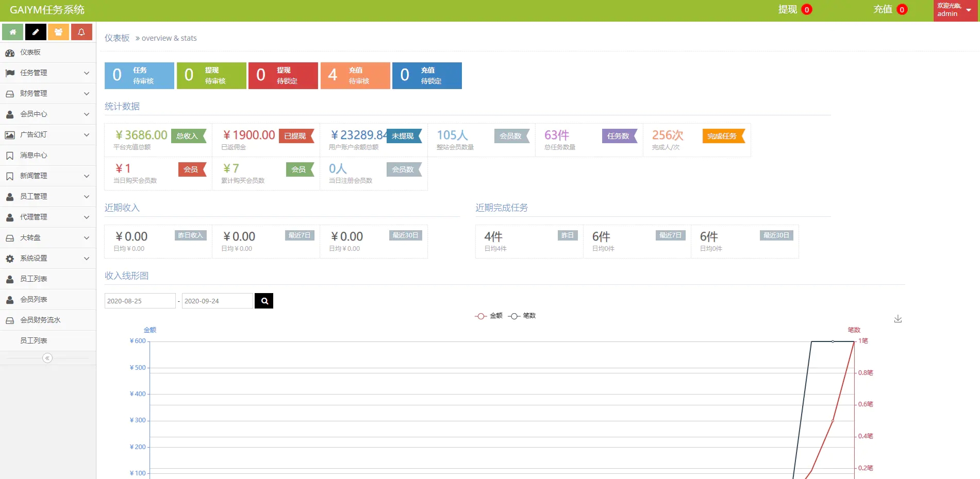The width and height of the screenshot is (980, 479).
Task: Click the green home icon button
Action: [x=12, y=32]
